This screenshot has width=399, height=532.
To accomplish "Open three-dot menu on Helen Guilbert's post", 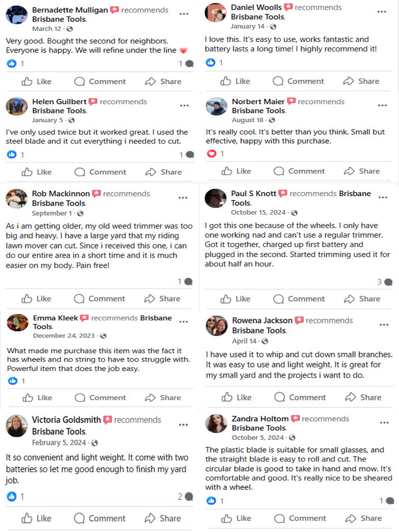I will [x=185, y=106].
